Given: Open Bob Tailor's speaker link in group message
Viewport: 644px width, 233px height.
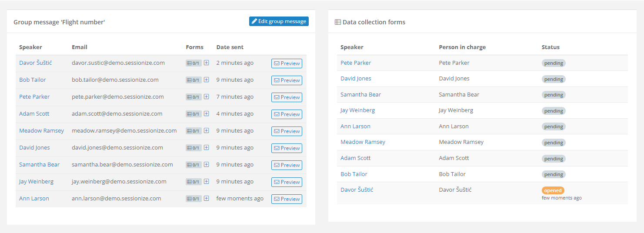Looking at the screenshot, I should pos(33,80).
